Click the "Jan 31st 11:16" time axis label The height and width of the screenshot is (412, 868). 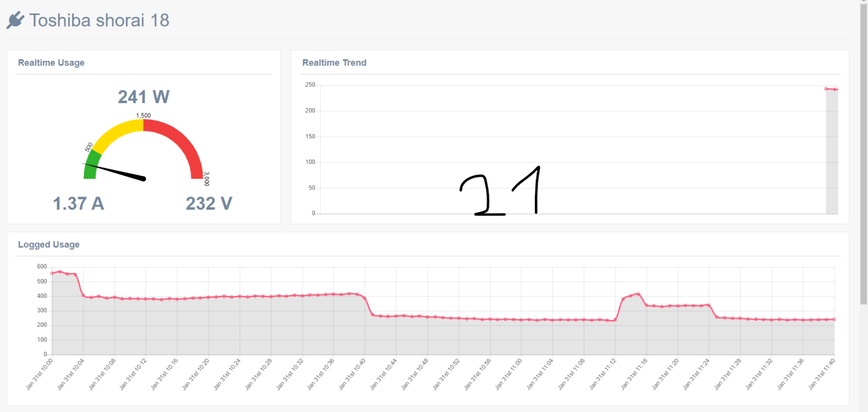pos(634,374)
